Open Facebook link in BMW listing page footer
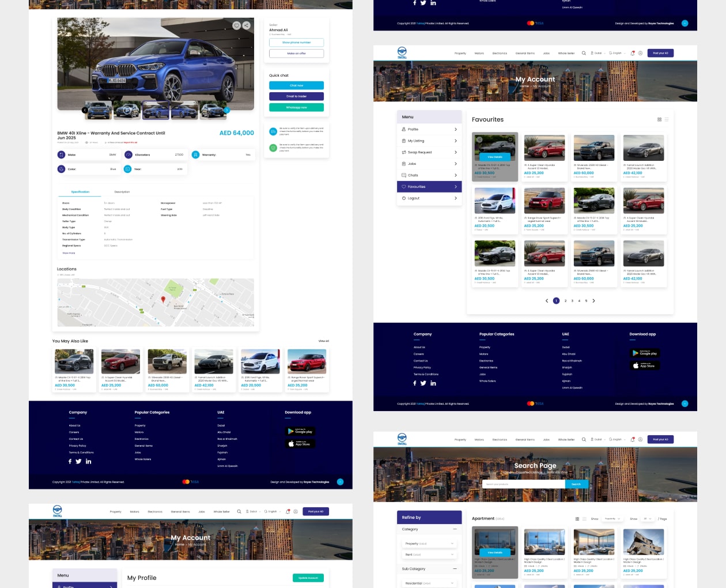Image resolution: width=726 pixels, height=588 pixels. [x=70, y=461]
